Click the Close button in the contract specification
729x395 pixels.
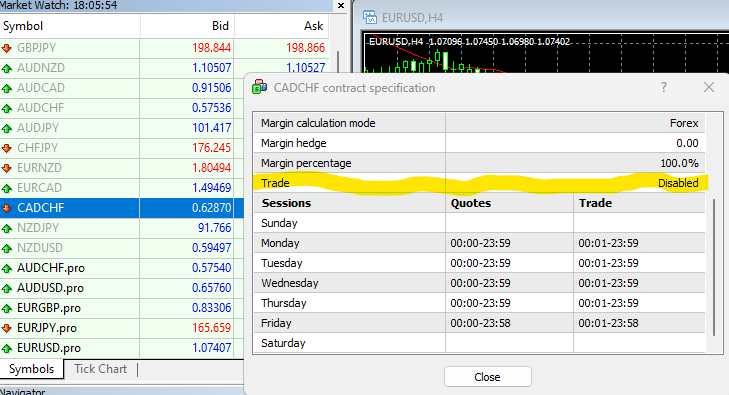pyautogui.click(x=488, y=377)
